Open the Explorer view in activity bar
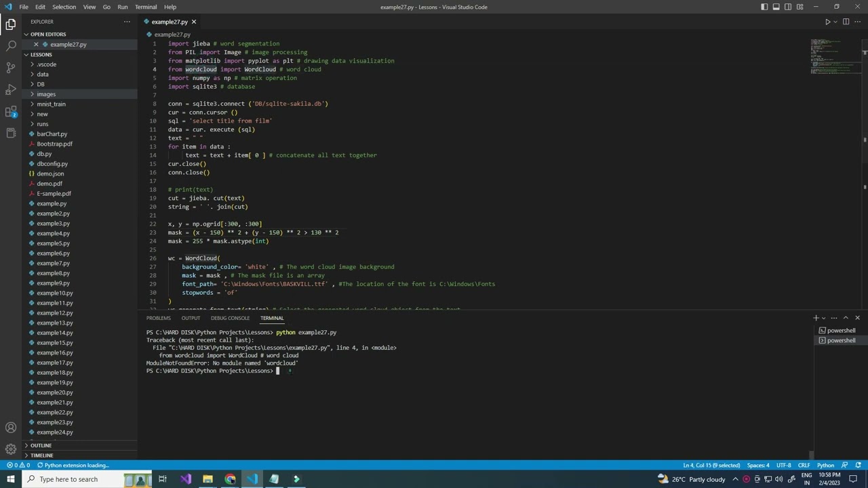868x488 pixels. click(x=11, y=24)
